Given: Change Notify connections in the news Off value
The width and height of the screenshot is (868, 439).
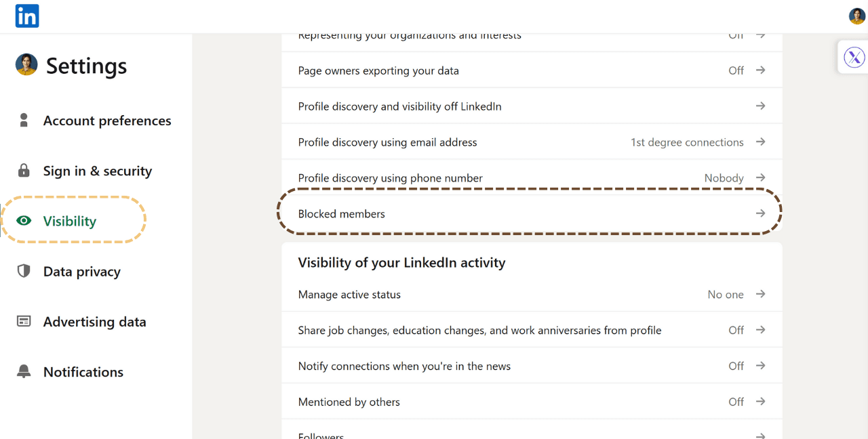Looking at the screenshot, I should pos(736,366).
